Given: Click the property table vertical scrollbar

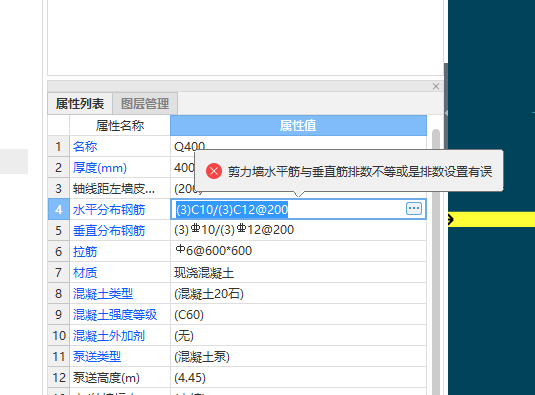Looking at the screenshot, I should tap(436, 262).
